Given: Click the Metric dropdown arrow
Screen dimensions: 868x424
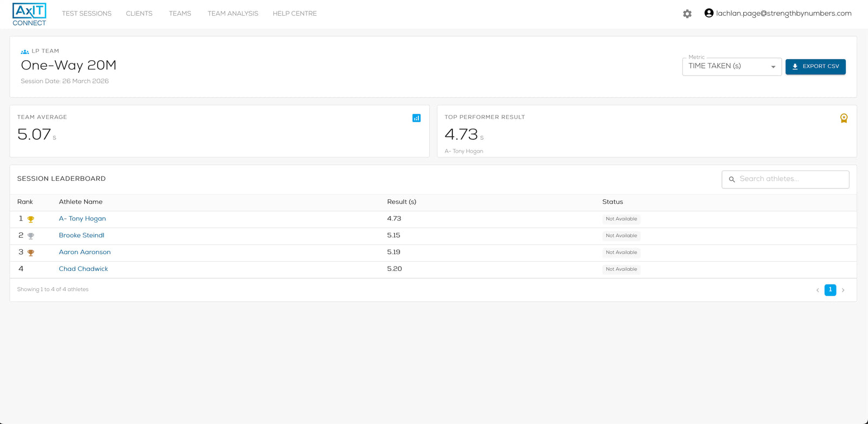Looking at the screenshot, I should (773, 67).
